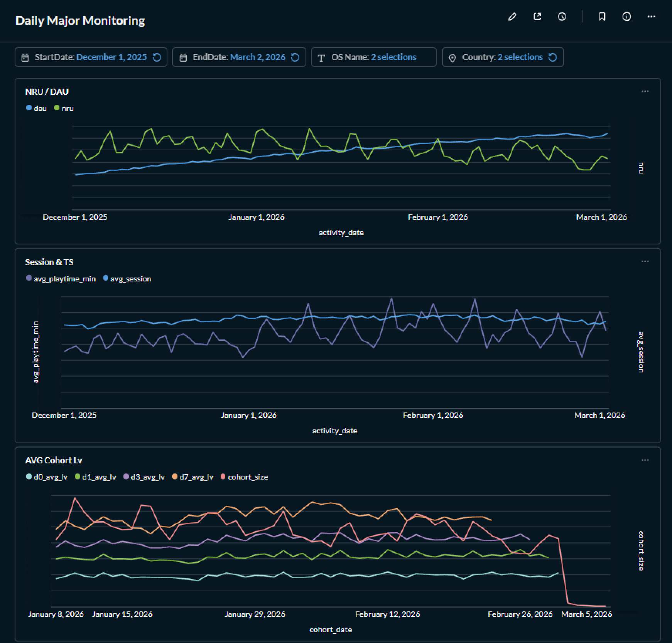672x643 pixels.
Task: Expand the Country selections dropdown
Action: tap(497, 57)
